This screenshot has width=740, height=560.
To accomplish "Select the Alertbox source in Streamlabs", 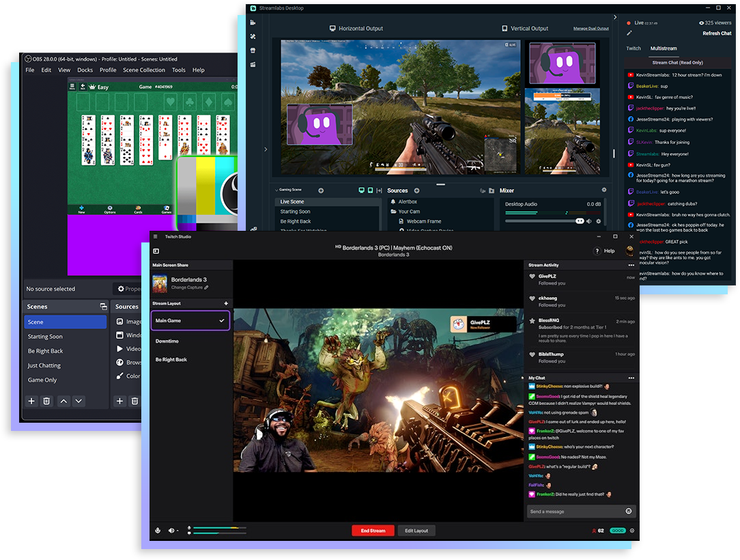I will click(x=408, y=201).
